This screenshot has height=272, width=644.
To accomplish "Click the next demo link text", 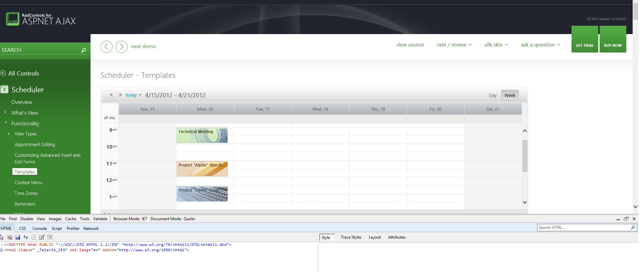I will (x=143, y=46).
